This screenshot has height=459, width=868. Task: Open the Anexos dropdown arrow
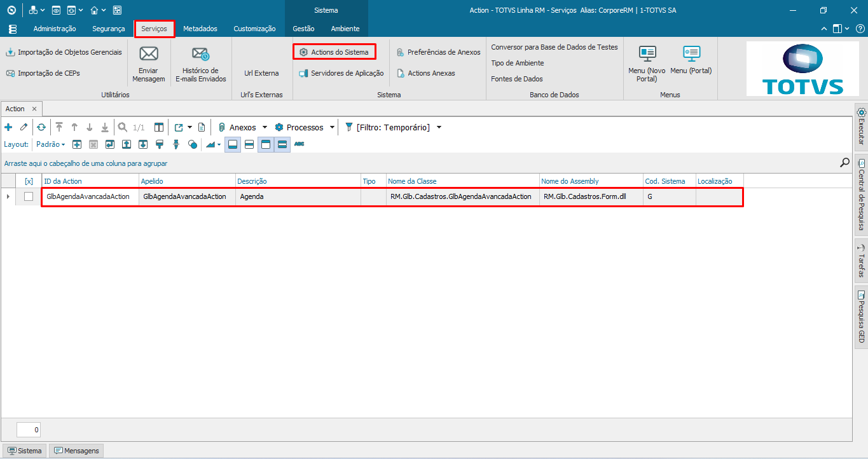pos(264,127)
